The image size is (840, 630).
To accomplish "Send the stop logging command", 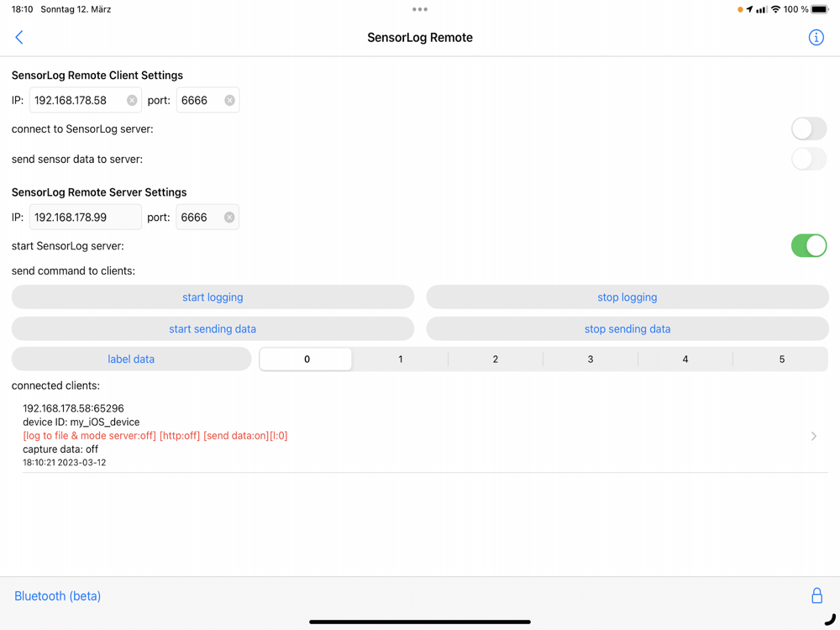I will tap(627, 297).
